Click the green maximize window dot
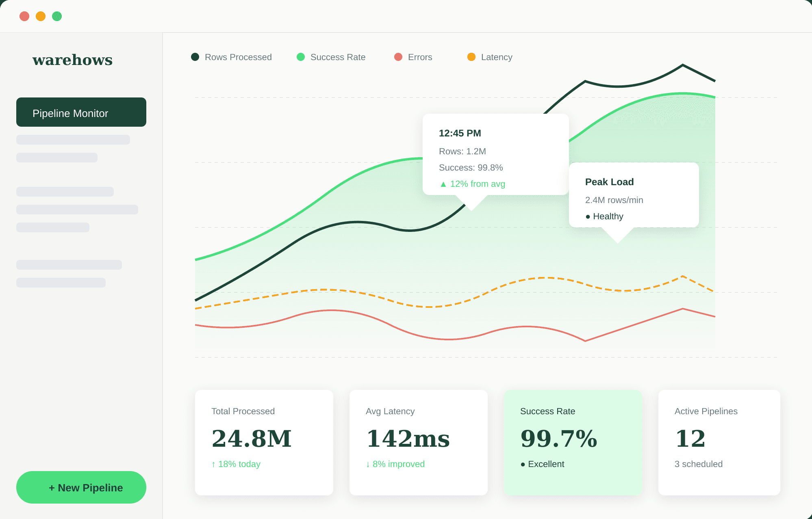812x519 pixels. pos(57,16)
